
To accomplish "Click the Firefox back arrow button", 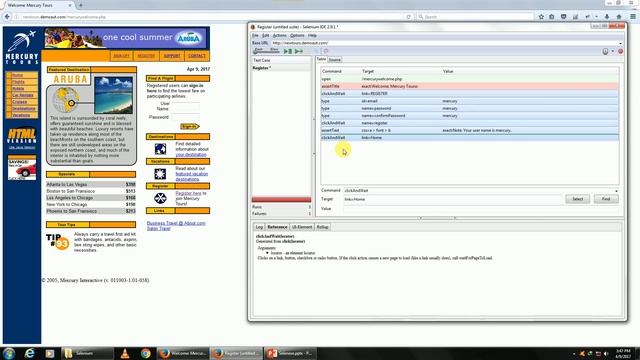I will [7, 17].
